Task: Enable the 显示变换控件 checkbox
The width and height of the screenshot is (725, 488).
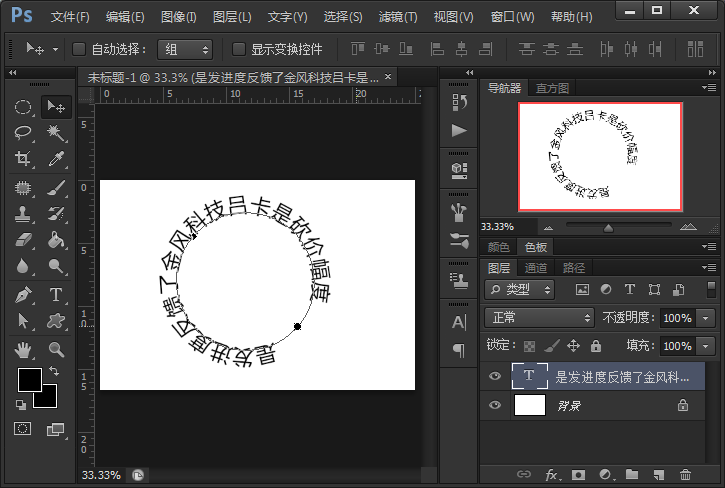Action: pyautogui.click(x=239, y=49)
